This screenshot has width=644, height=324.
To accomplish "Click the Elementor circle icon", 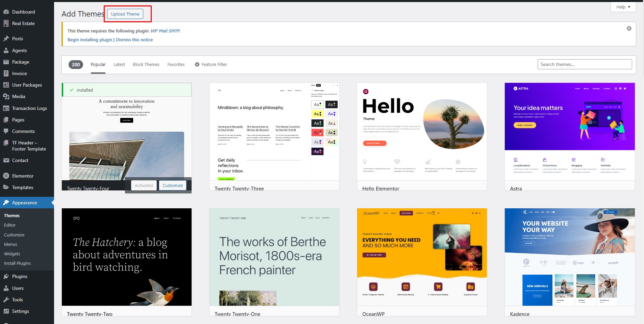I will (x=6, y=176).
